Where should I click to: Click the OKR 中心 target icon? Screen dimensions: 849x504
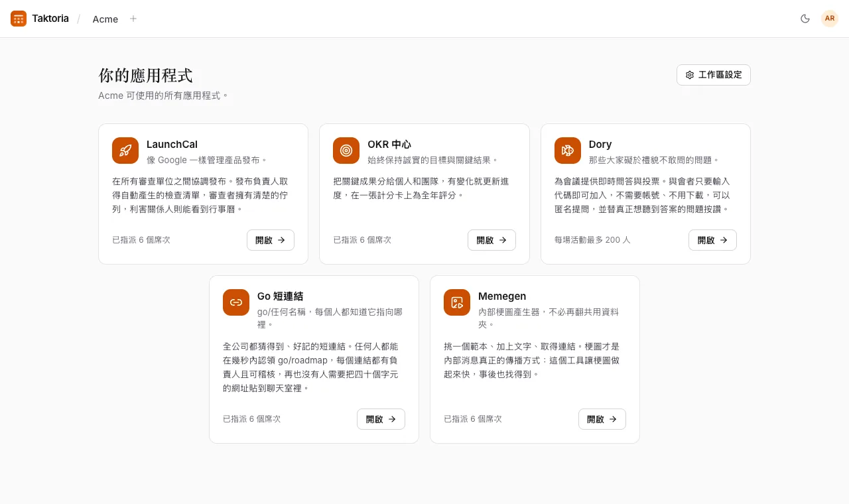pos(346,151)
